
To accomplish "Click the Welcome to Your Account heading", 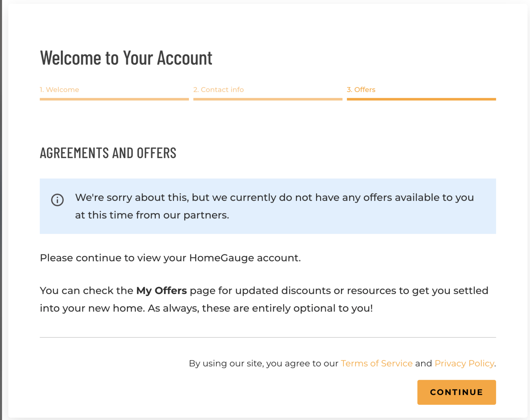I will pyautogui.click(x=126, y=58).
